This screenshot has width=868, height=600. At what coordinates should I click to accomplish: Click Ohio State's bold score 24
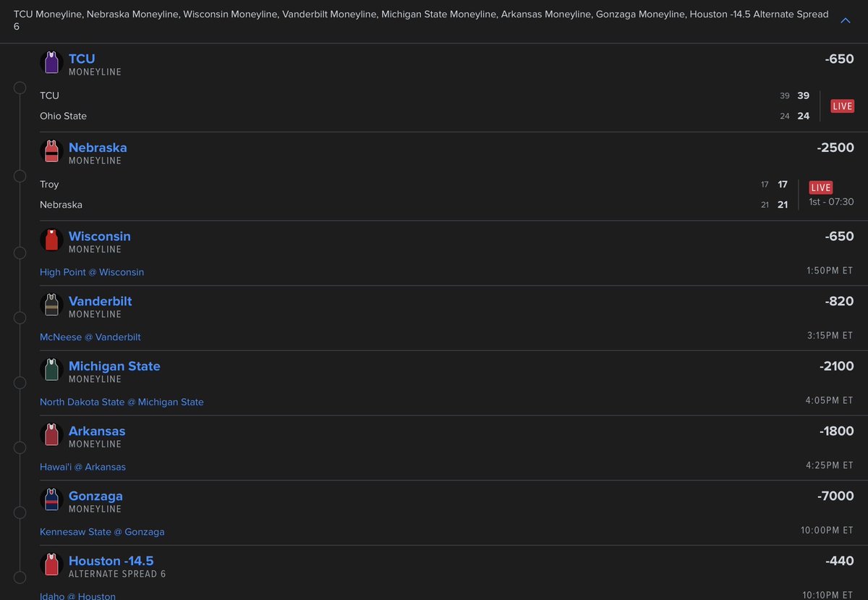tap(804, 116)
